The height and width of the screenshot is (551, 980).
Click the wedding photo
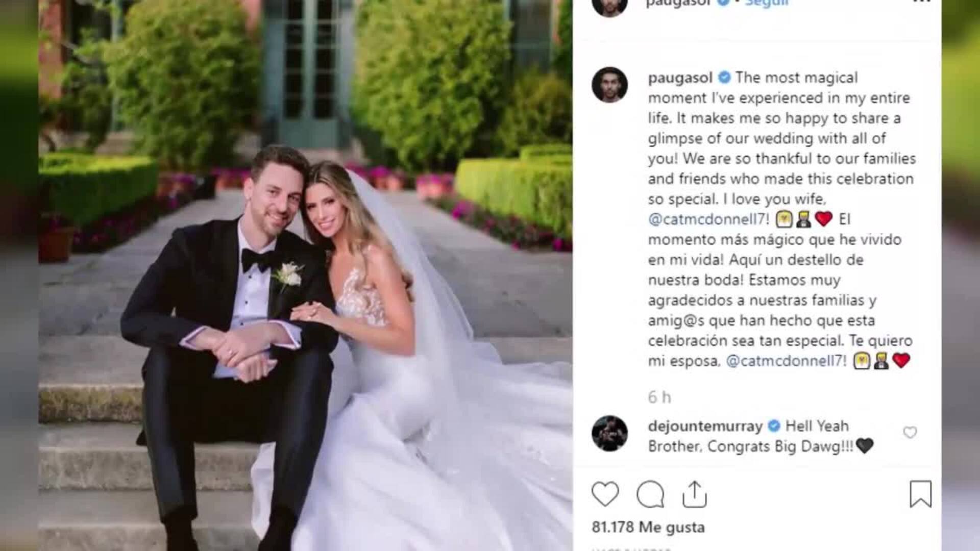[x=305, y=275]
